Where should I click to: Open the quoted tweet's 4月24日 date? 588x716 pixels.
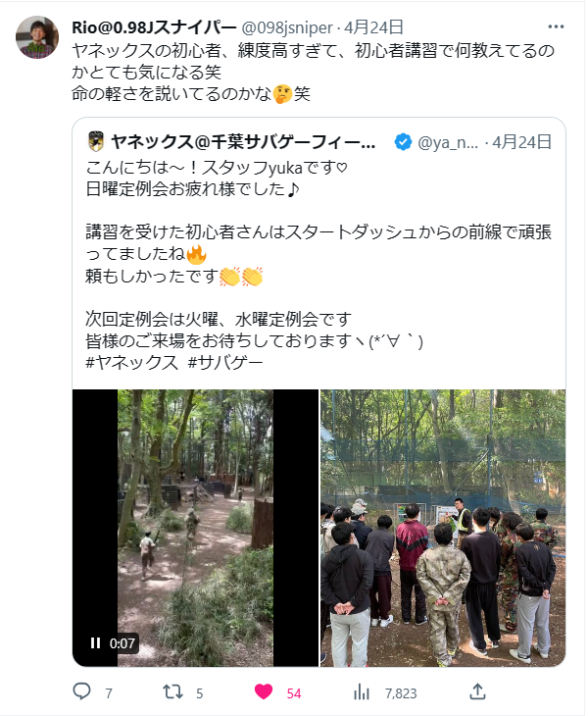(523, 143)
